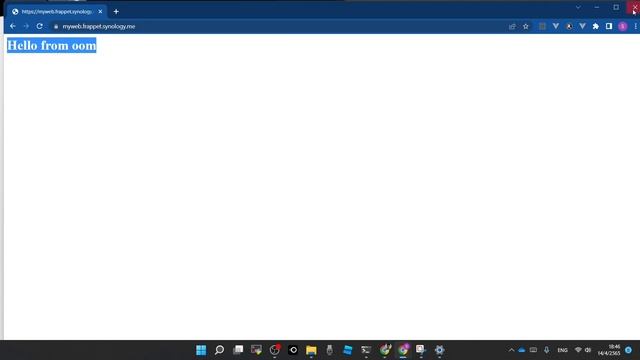Screen dimensions: 640x360
Task: Switch ENG input language
Action: click(562, 350)
